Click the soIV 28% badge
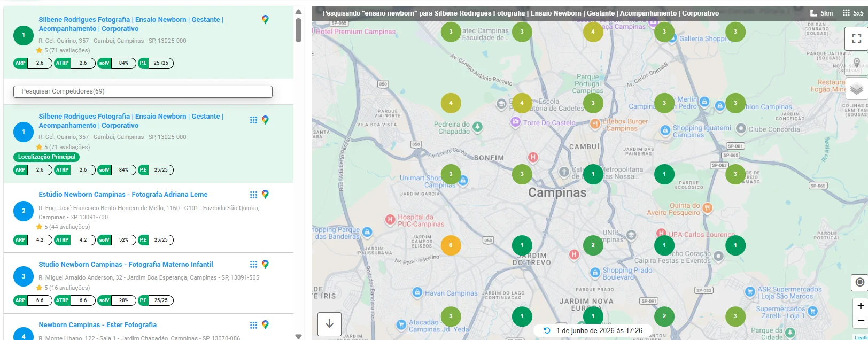The height and width of the screenshot is (340, 868). pos(117,300)
